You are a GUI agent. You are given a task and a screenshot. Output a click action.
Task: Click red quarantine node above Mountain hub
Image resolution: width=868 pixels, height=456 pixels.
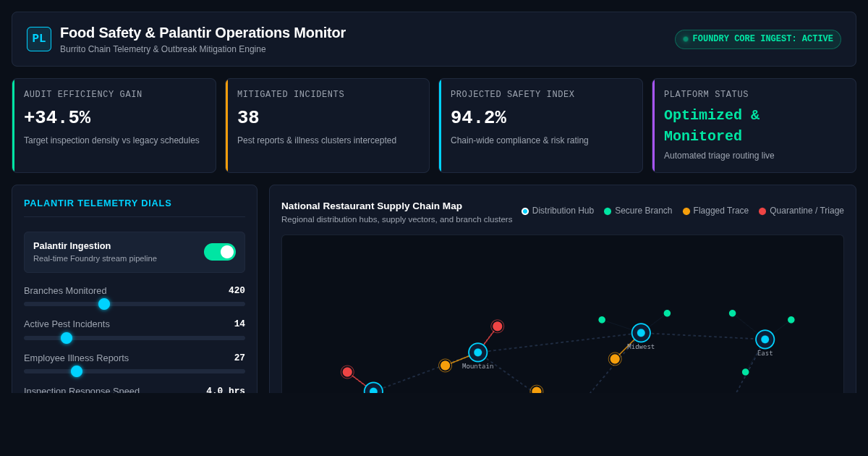498,326
